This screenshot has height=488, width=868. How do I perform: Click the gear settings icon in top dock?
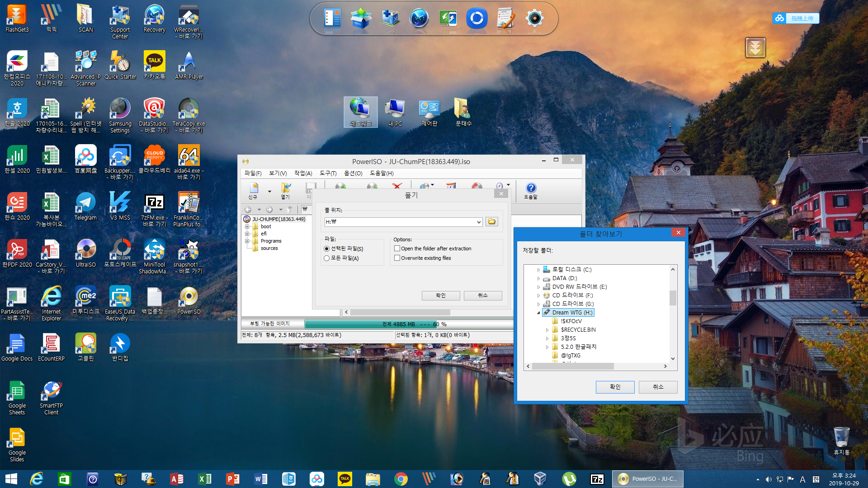(534, 19)
